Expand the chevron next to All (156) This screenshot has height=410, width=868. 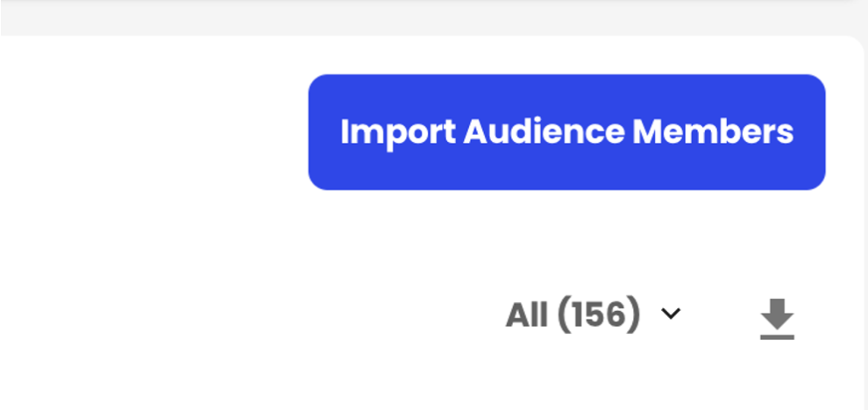click(671, 314)
